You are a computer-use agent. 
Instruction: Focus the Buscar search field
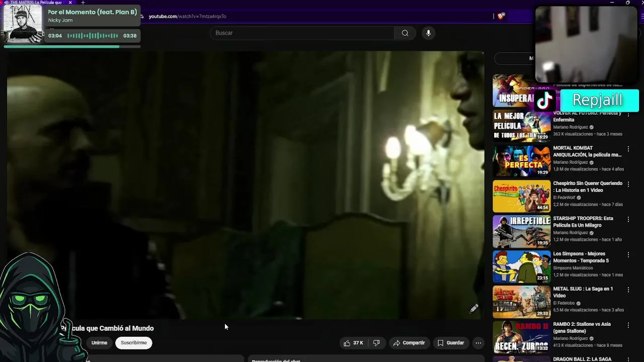click(x=302, y=33)
